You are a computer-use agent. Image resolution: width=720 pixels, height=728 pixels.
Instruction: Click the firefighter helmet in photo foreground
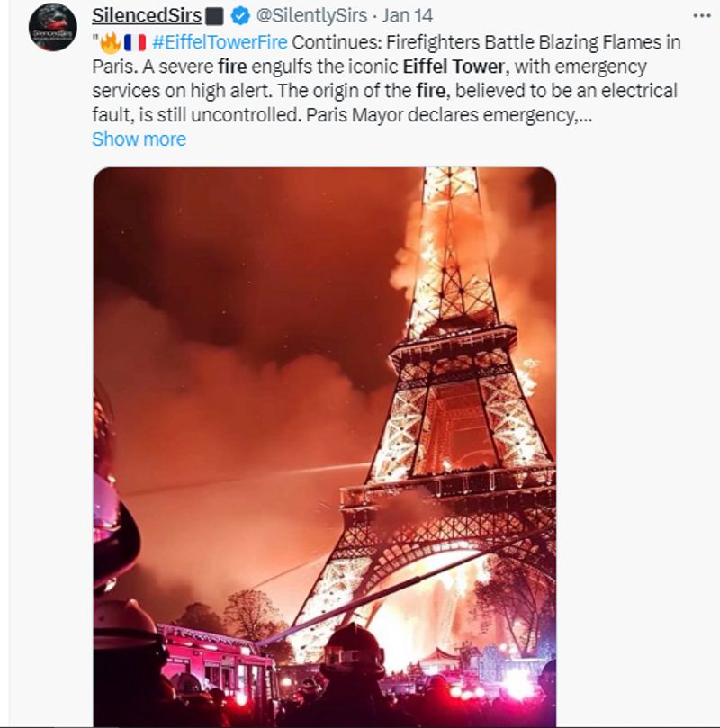[354, 650]
